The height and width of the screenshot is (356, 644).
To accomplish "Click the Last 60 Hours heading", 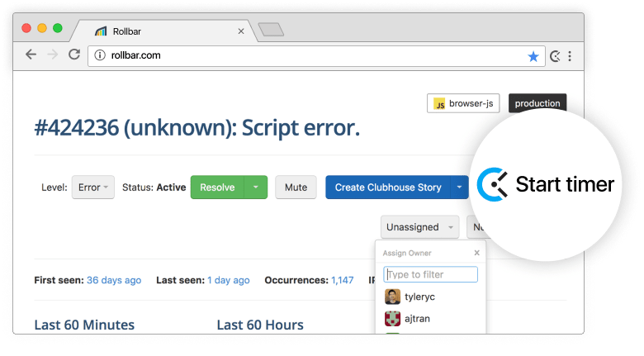I will tap(260, 325).
